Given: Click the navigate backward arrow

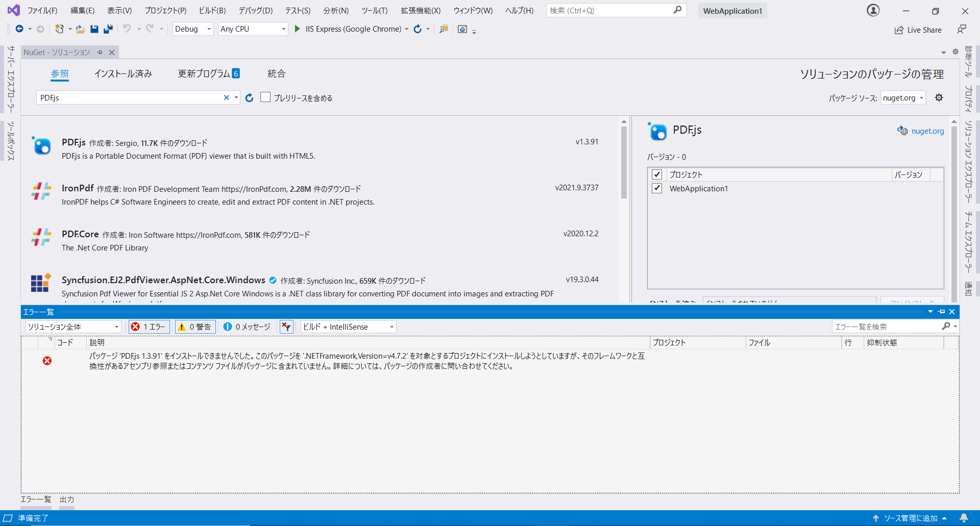Looking at the screenshot, I should [18, 29].
